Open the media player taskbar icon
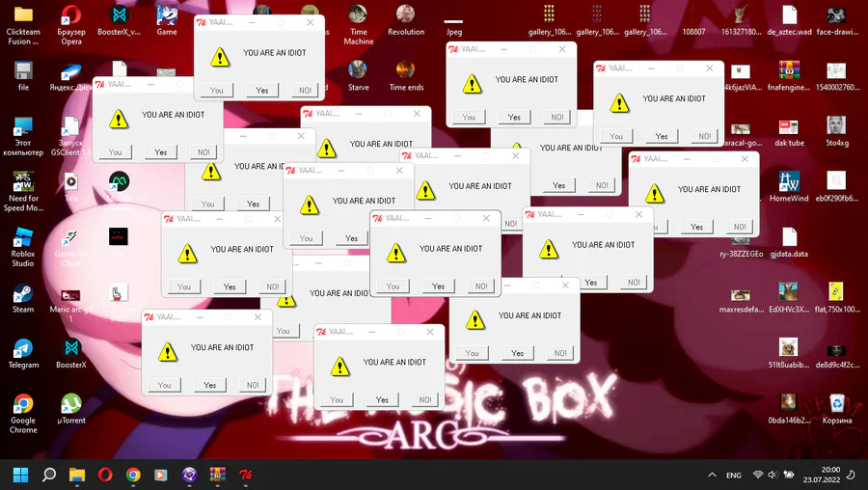Image resolution: width=868 pixels, height=490 pixels. point(161,475)
